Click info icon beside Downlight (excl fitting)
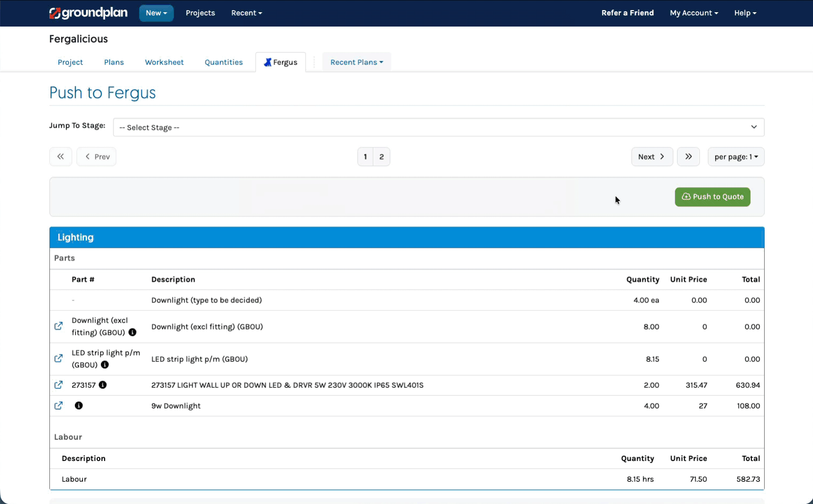Viewport: 813px width, 504px height. click(x=133, y=333)
